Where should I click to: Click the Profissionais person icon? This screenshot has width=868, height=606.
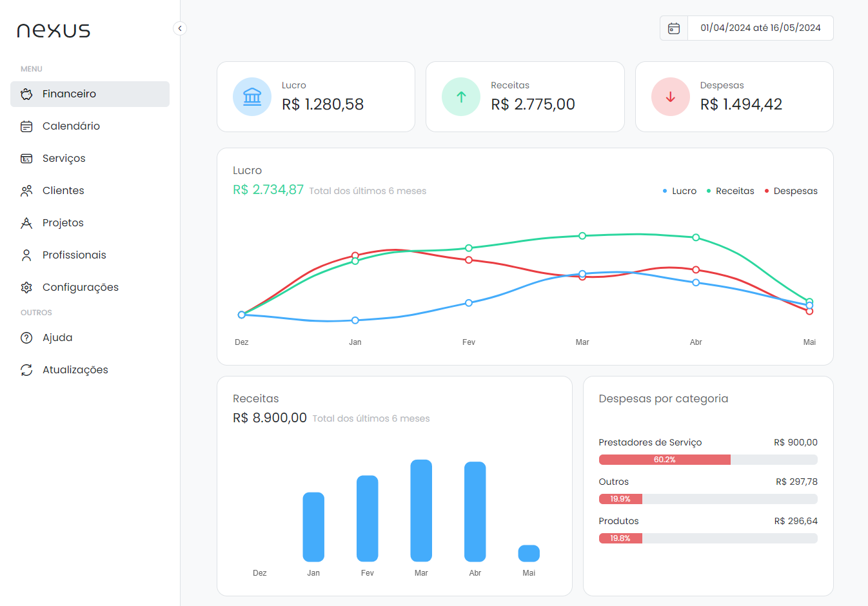[26, 255]
